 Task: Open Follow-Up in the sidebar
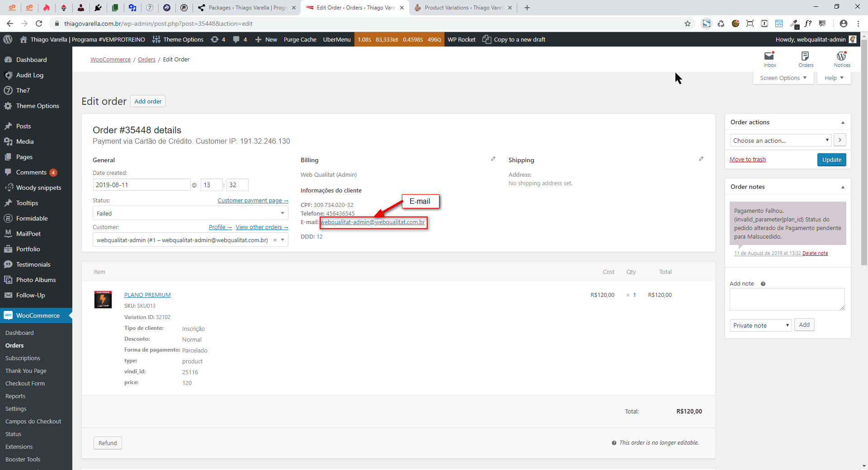click(30, 295)
